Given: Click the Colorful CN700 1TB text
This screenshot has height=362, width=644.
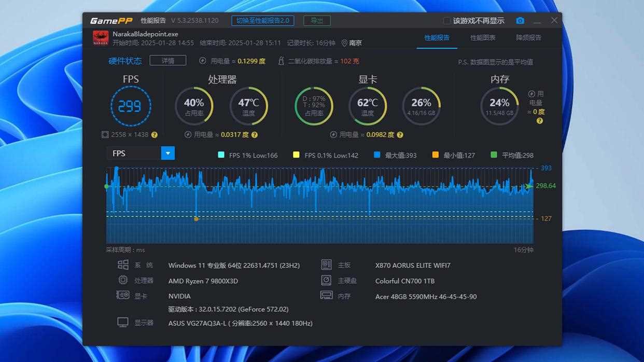Looking at the screenshot, I should (405, 281).
